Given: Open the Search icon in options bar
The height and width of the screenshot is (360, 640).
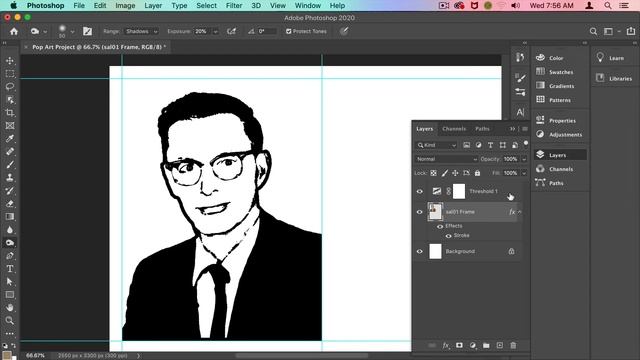Looking at the screenshot, I should 593,31.
